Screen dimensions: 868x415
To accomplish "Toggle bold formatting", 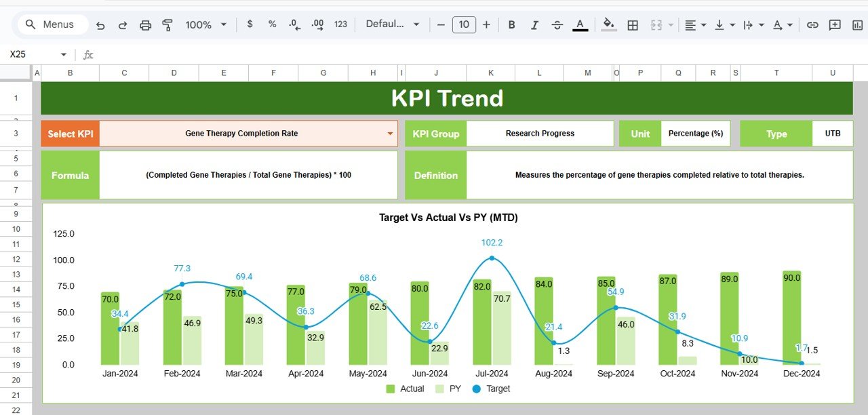I will (x=511, y=24).
